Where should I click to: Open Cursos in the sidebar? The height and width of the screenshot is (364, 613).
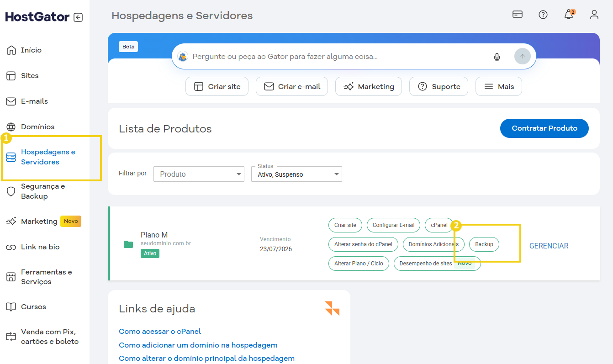pos(33,307)
